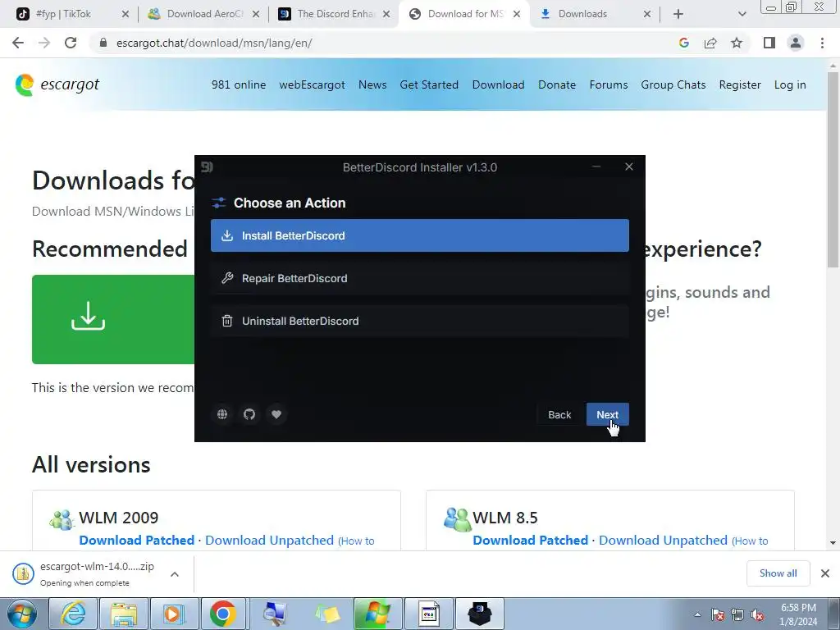Click the site lock icon
The image size is (840, 630).
coord(103,43)
